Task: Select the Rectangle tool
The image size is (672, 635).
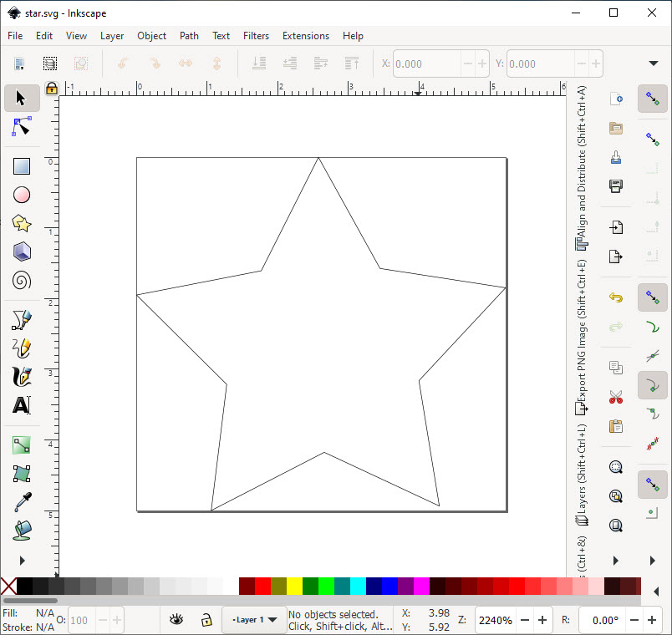Action: point(22,166)
